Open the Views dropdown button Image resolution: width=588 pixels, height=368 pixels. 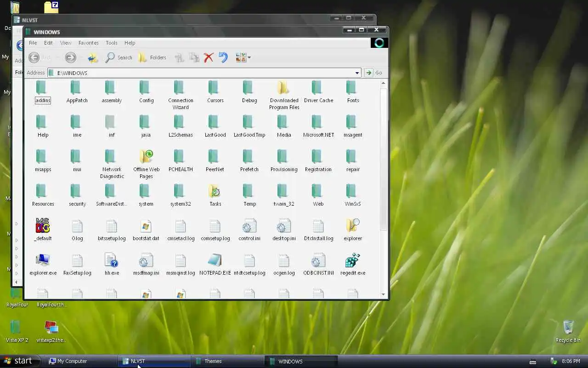[x=243, y=57]
